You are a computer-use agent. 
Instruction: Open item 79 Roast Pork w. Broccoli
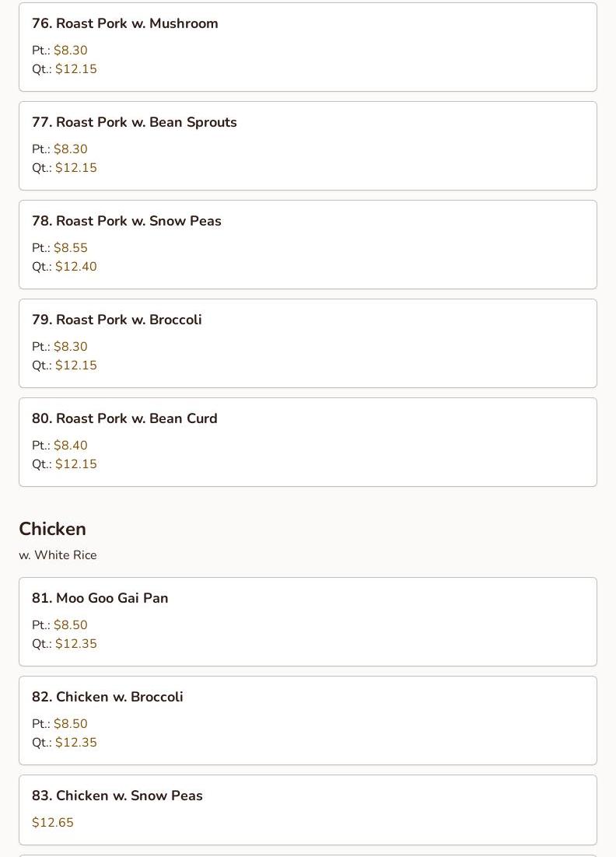pyautogui.click(x=117, y=320)
